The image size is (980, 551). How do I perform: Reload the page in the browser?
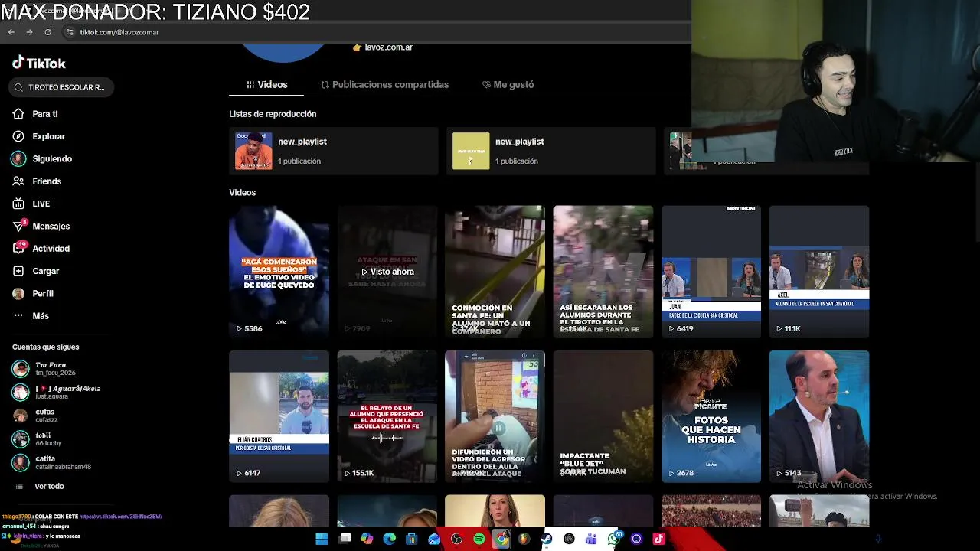[x=47, y=32]
